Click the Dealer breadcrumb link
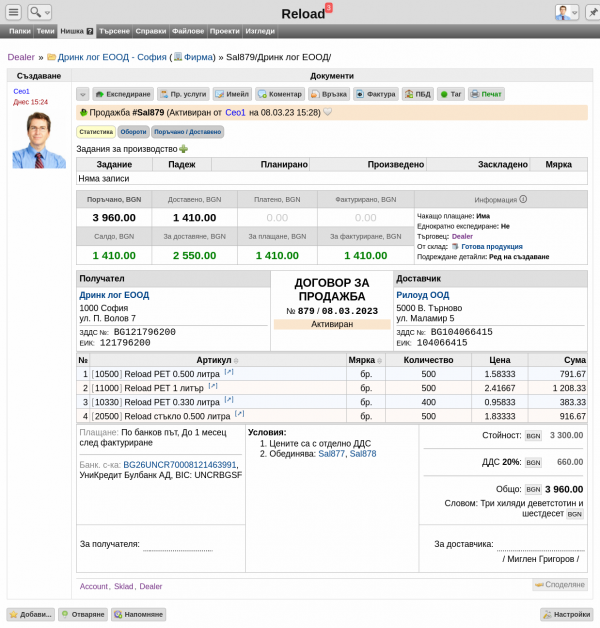 (21, 57)
